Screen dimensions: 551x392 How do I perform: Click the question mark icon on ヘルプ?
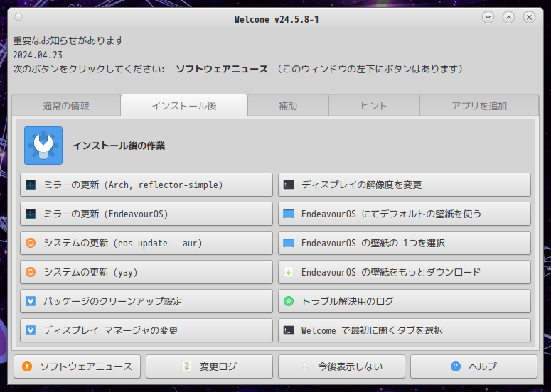click(x=456, y=366)
